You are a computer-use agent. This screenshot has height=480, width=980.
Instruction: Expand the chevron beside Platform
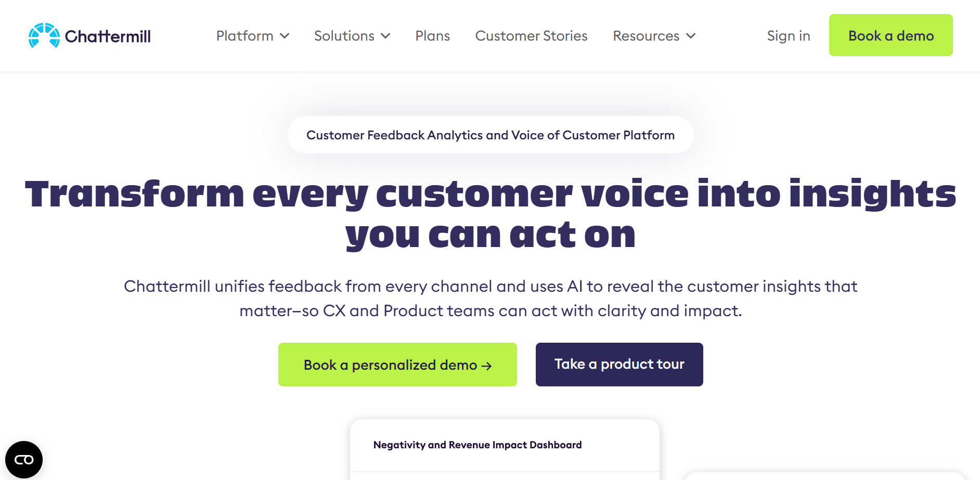click(285, 36)
